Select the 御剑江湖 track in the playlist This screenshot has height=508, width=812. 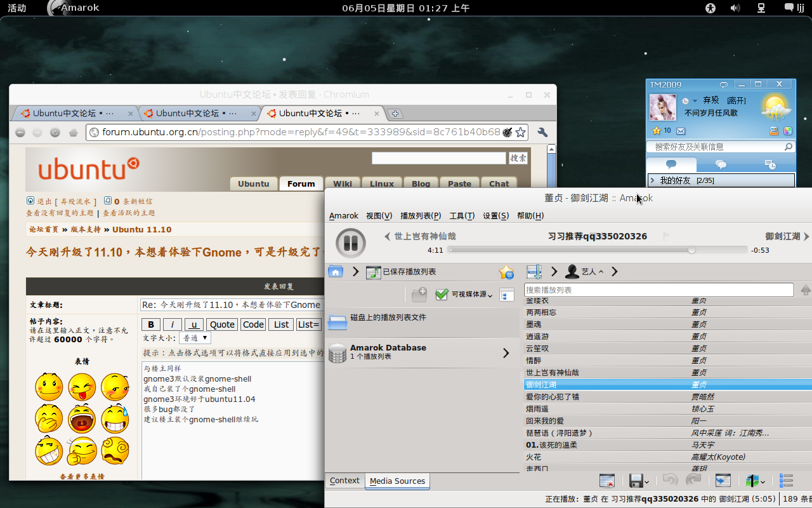pyautogui.click(x=667, y=385)
